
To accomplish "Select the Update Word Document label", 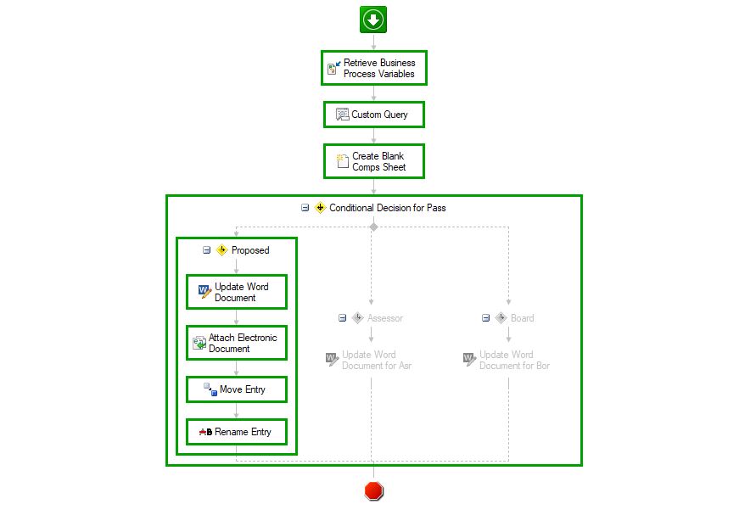I will point(242,292).
